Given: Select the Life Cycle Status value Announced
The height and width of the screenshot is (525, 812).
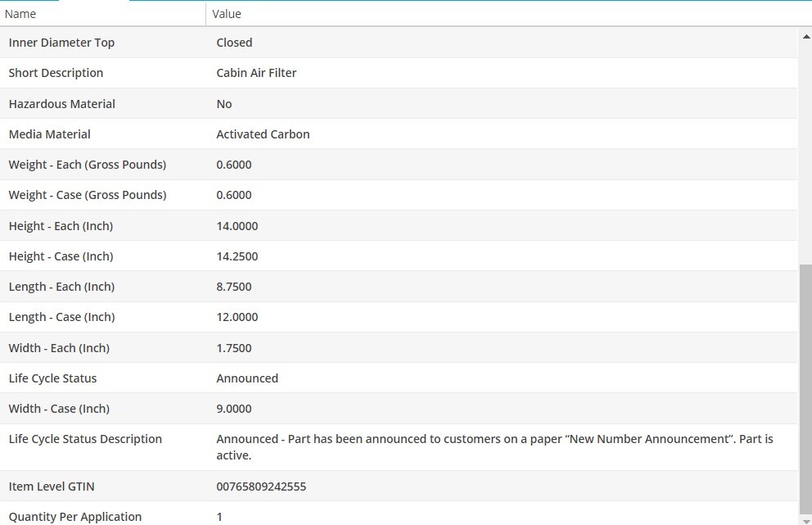Looking at the screenshot, I should pos(247,378).
